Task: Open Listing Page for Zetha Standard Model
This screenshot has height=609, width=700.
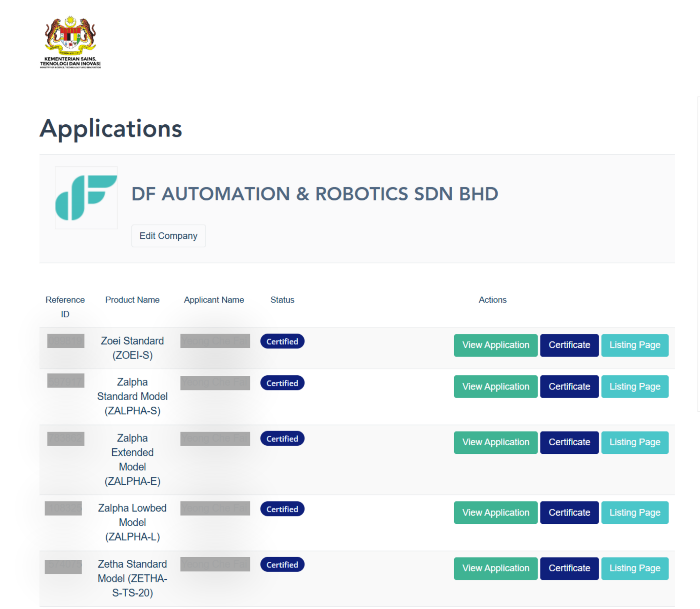Action: click(x=634, y=568)
